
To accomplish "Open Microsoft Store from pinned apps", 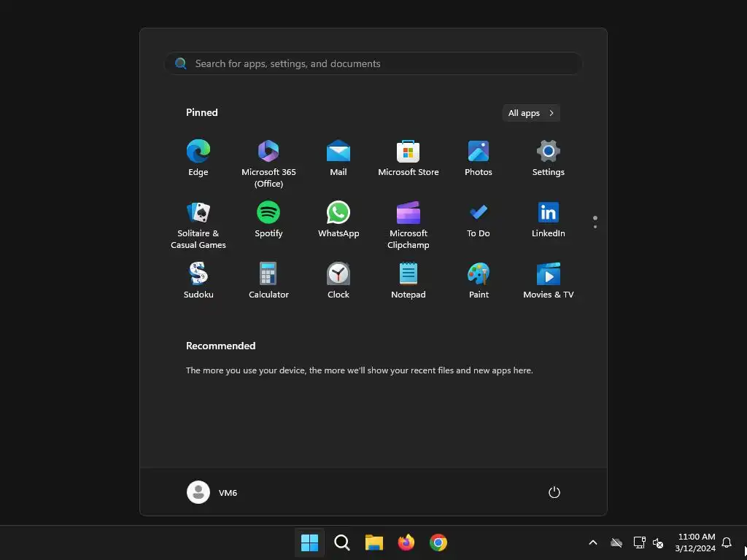I will 409,158.
